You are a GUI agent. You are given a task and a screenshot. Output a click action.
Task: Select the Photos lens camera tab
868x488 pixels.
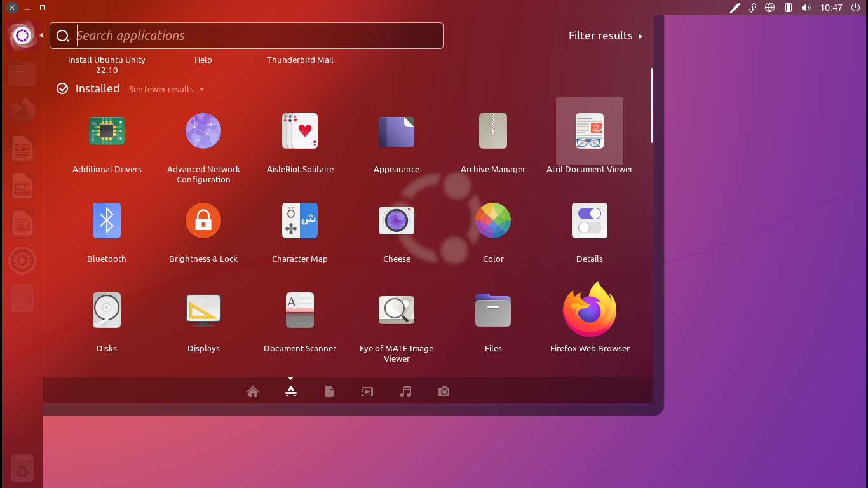pyautogui.click(x=444, y=391)
